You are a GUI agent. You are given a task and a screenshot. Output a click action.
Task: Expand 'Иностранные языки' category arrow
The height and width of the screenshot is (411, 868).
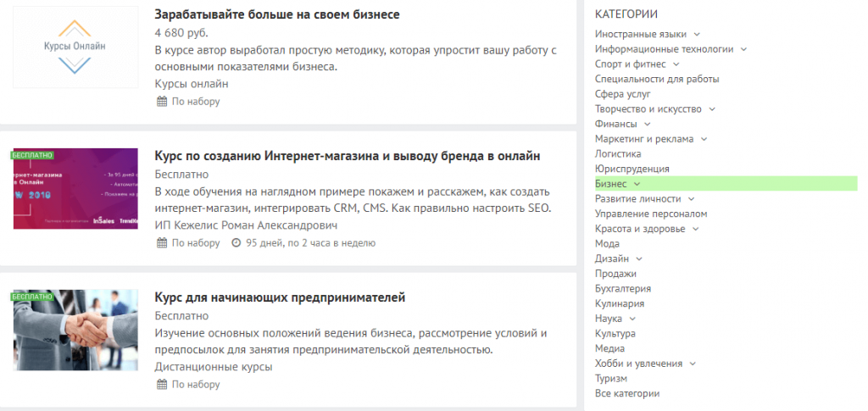coord(697,34)
